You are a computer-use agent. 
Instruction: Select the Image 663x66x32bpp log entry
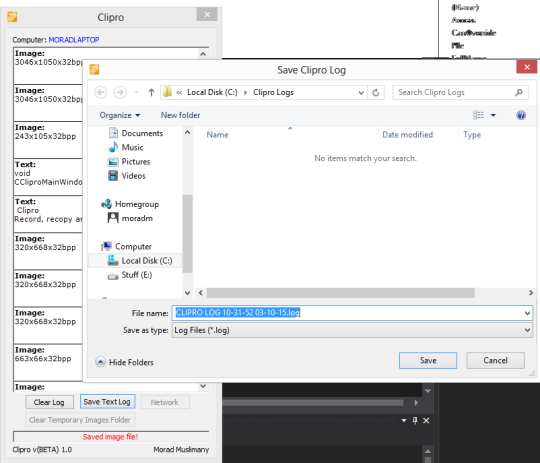click(48, 362)
